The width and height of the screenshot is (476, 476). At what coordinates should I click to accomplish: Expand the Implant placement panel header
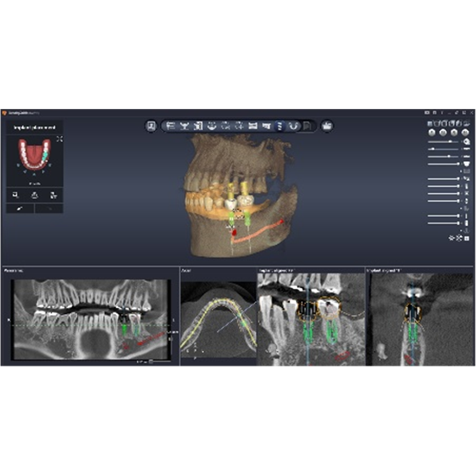click(35, 128)
